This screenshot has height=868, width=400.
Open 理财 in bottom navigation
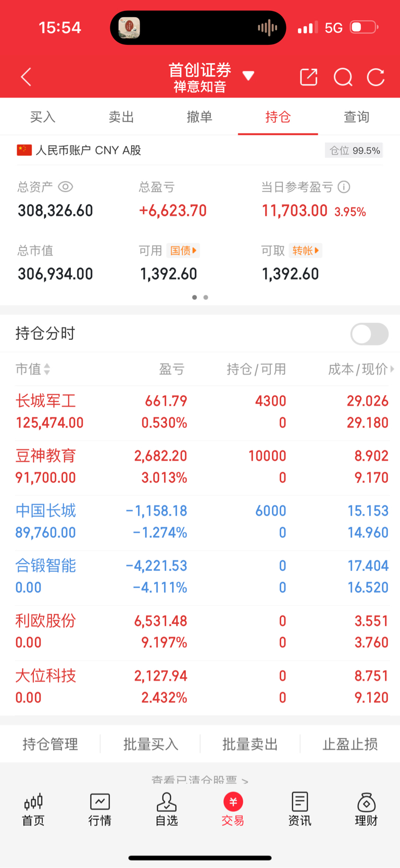pos(366,810)
